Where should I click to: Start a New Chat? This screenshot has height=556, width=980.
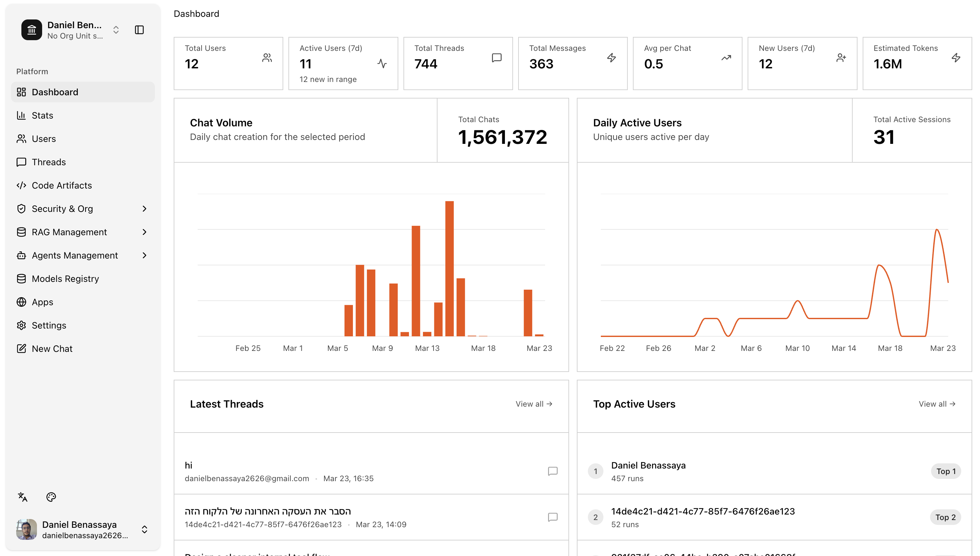52,348
